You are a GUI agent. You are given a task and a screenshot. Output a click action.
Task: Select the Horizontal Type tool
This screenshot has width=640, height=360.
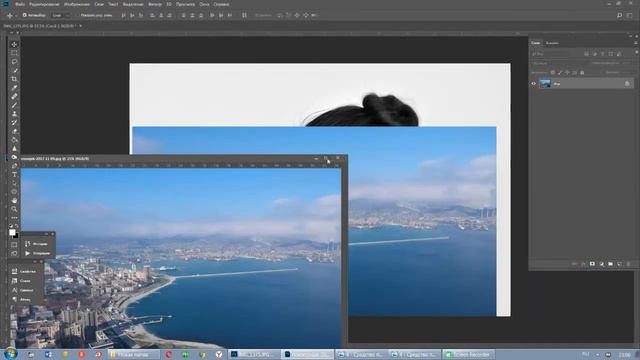pyautogui.click(x=14, y=175)
